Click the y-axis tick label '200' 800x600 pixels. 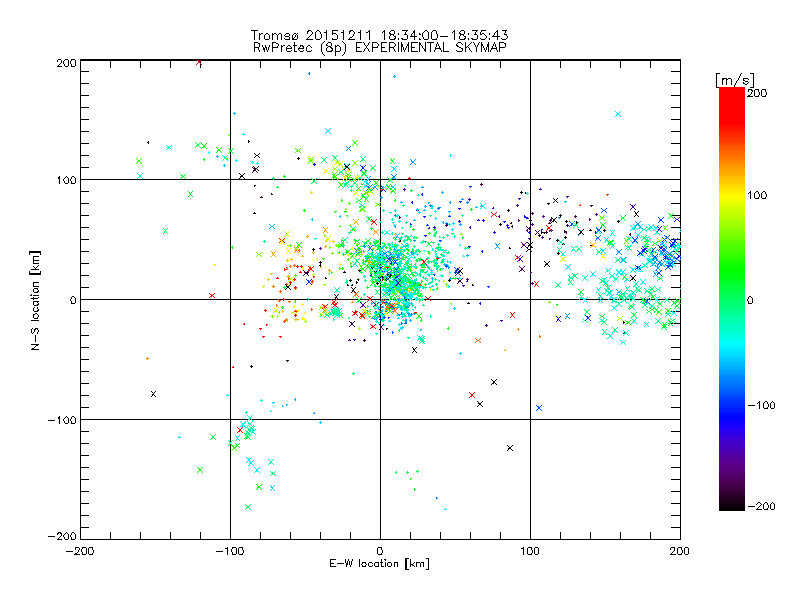pyautogui.click(x=66, y=63)
